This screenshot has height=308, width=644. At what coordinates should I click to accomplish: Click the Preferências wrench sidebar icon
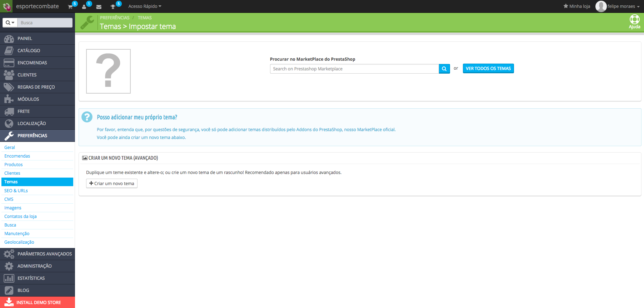9,136
